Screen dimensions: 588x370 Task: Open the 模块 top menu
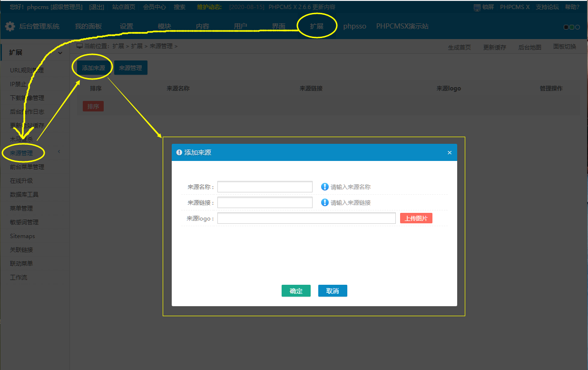click(165, 26)
